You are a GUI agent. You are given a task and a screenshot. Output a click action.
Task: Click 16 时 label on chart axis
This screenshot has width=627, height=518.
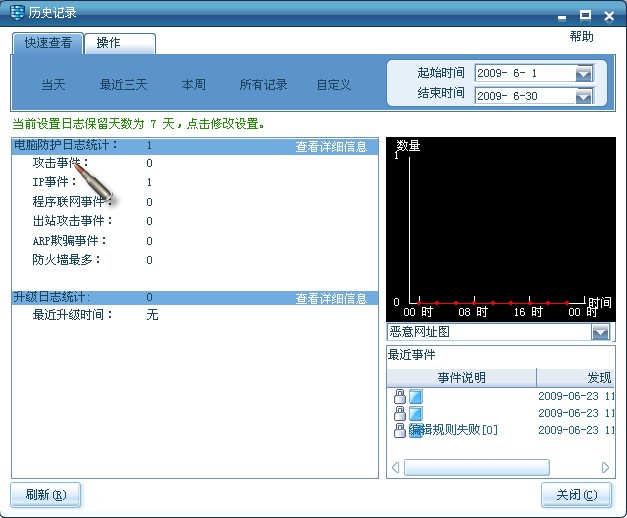528,312
